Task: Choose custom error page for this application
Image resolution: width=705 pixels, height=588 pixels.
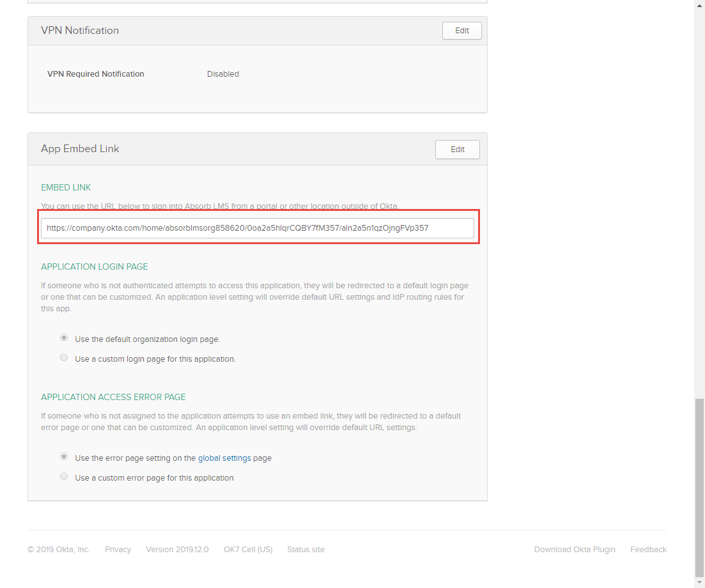Action: pyautogui.click(x=64, y=477)
